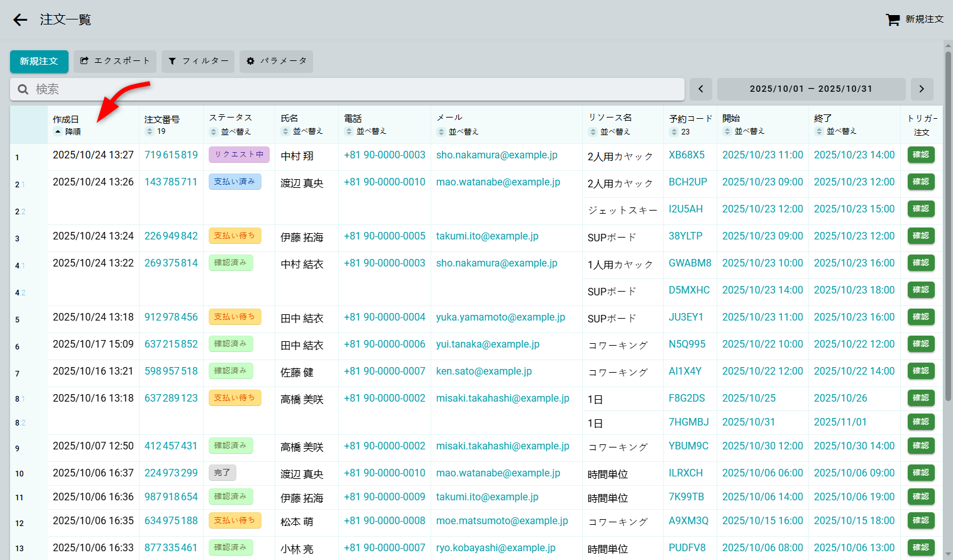Click the teal new order button
Image resolution: width=953 pixels, height=560 pixels.
[x=39, y=61]
